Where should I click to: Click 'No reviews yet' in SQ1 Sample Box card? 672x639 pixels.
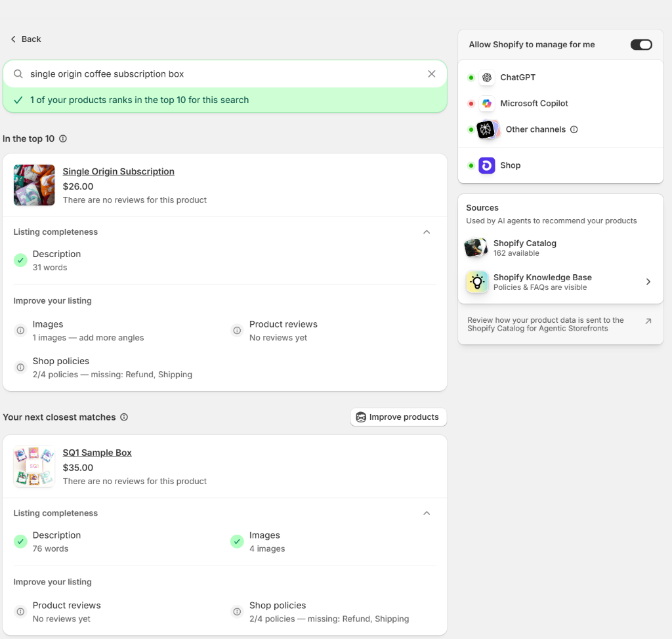(61, 619)
